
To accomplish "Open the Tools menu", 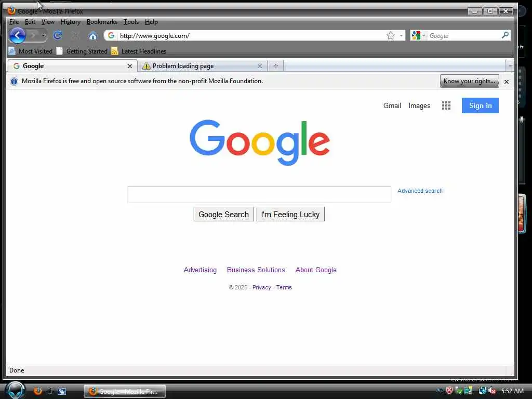I will pyautogui.click(x=131, y=22).
